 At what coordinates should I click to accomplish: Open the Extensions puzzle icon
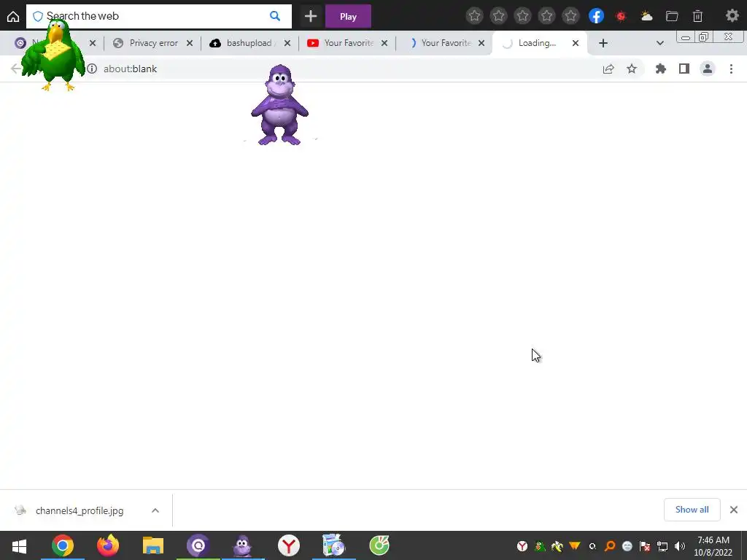(x=661, y=69)
